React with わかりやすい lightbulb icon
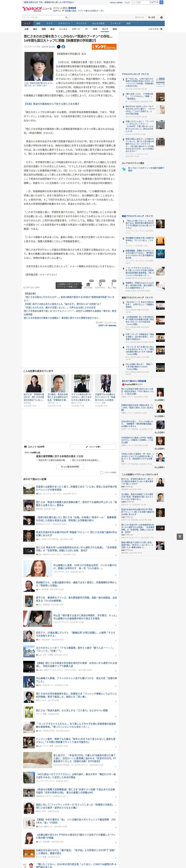The image size is (186, 868). point(100,284)
